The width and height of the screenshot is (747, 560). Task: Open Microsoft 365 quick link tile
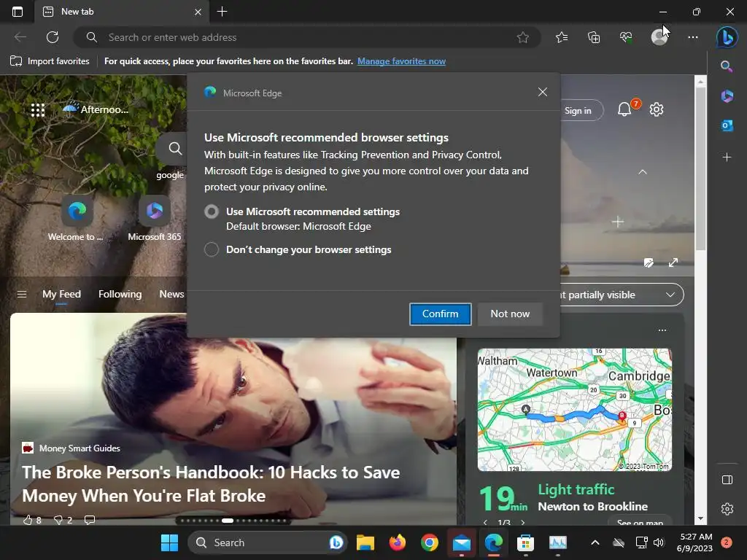click(x=155, y=219)
